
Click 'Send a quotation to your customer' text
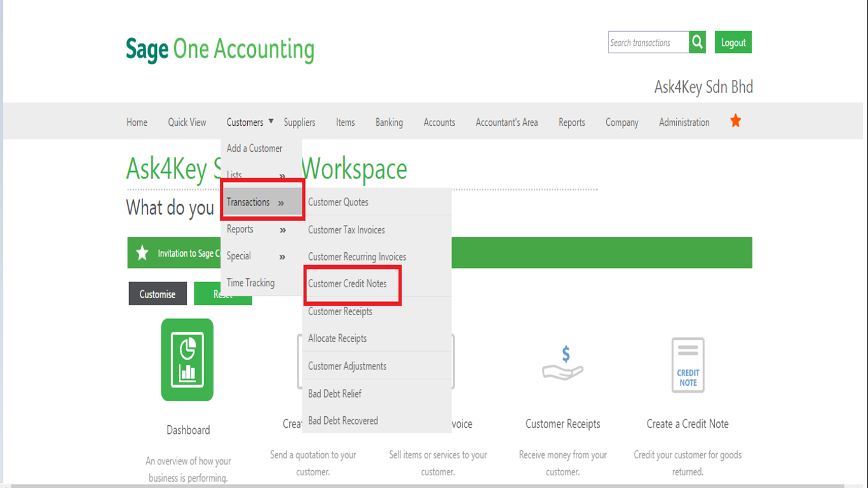point(313,463)
